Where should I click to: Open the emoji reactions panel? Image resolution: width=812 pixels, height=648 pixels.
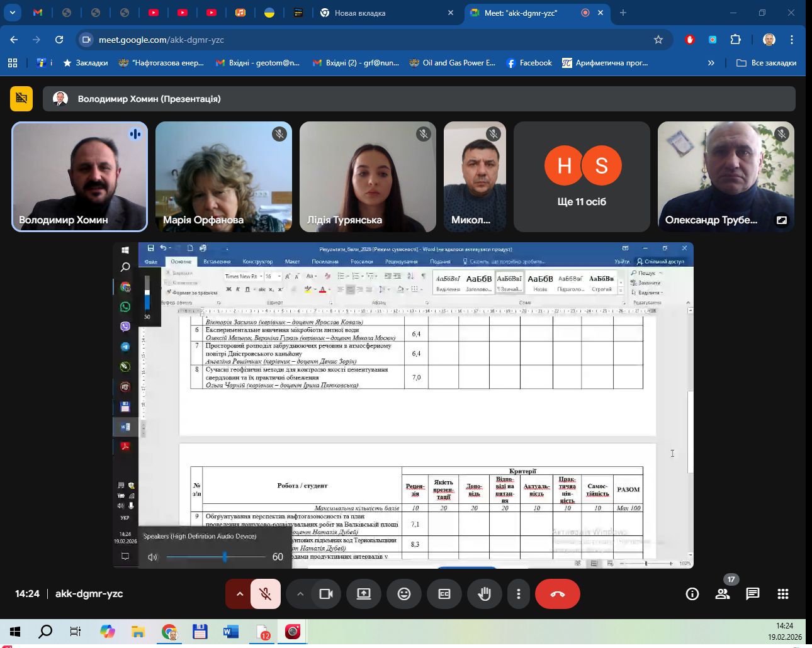click(404, 594)
